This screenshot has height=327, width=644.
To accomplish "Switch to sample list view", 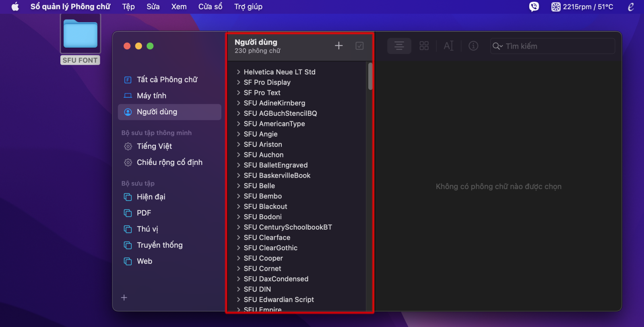I will point(399,46).
